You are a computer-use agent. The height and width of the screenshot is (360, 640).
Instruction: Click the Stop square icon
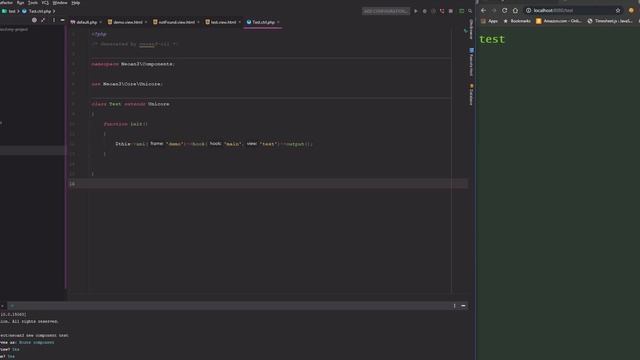[x=451, y=11]
